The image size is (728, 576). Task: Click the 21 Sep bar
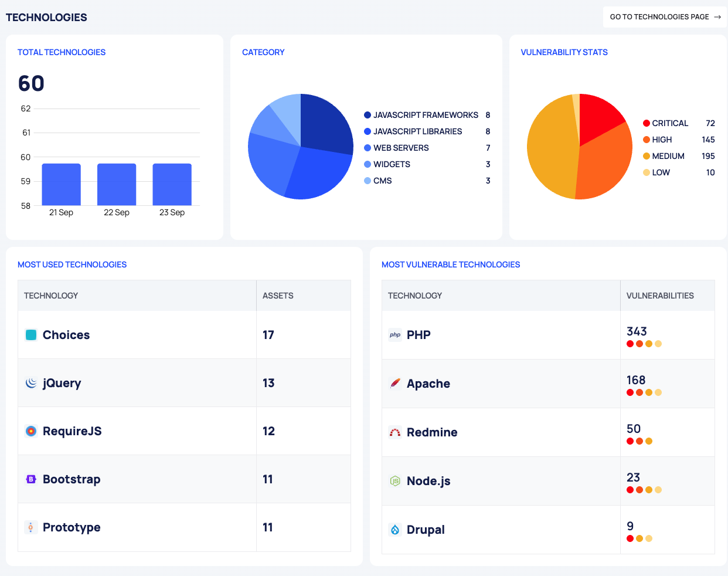click(62, 185)
